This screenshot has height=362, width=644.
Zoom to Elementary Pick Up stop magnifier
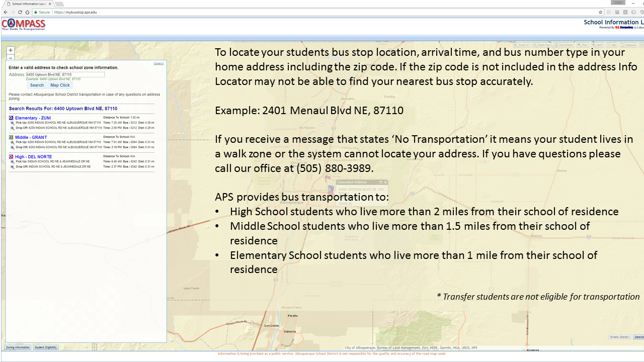(x=12, y=123)
